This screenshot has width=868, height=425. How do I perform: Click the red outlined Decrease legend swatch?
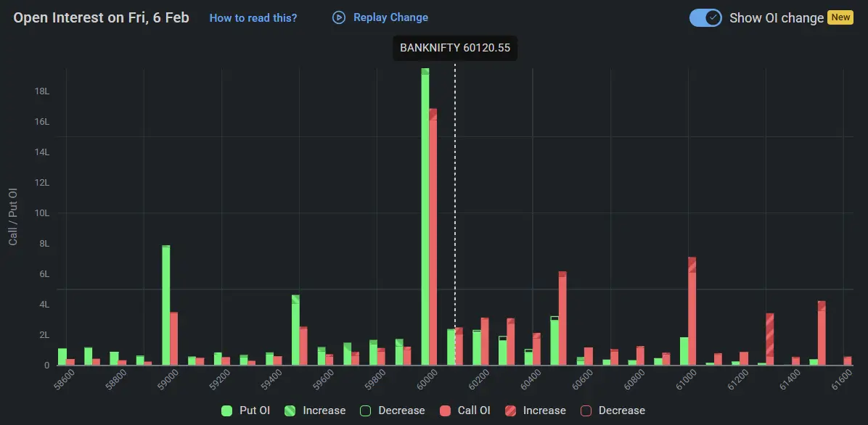[586, 410]
